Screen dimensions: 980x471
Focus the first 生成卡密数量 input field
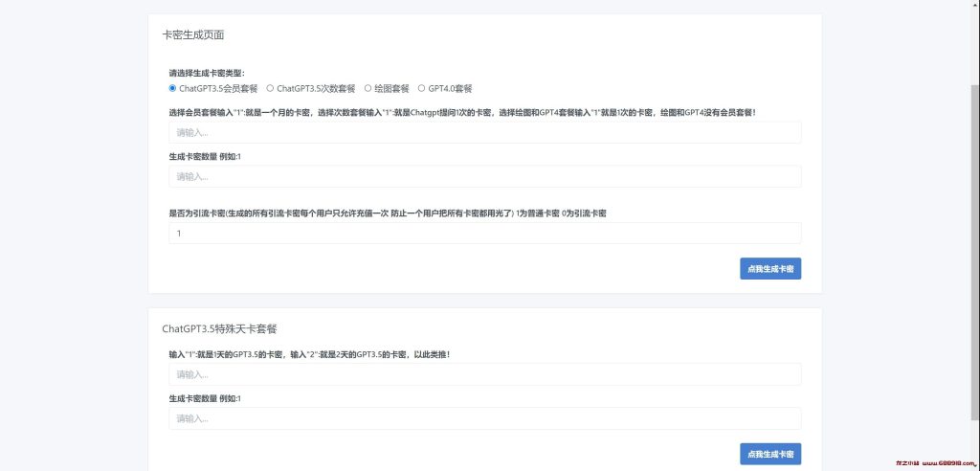point(485,176)
